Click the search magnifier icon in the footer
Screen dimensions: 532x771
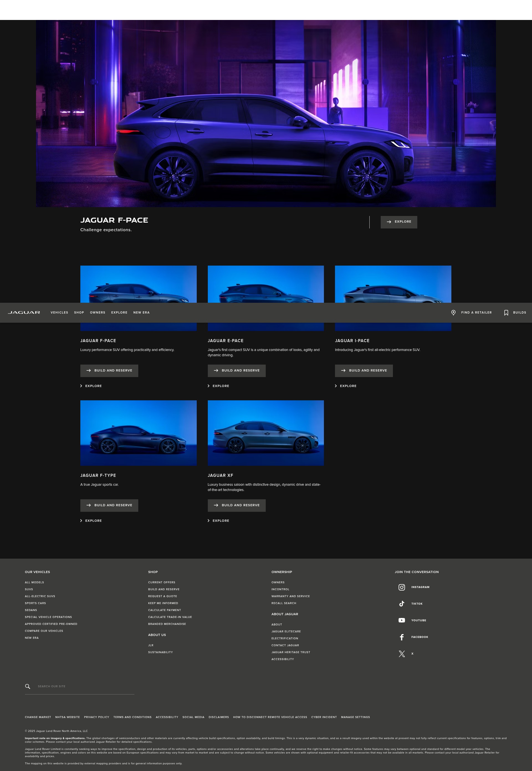(x=28, y=686)
